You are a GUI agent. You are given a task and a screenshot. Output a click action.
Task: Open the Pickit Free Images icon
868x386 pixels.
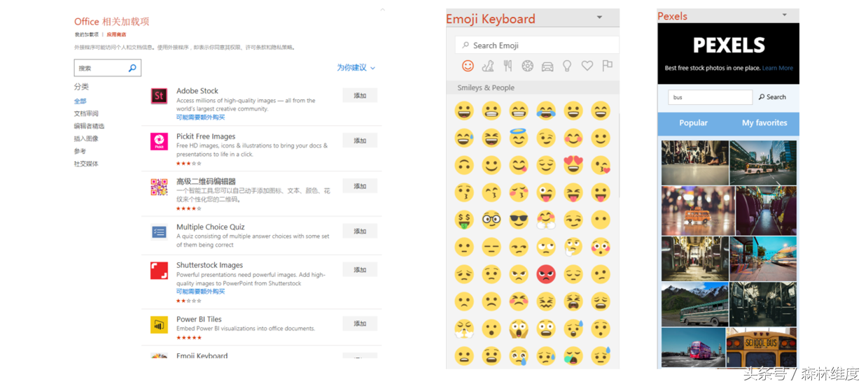pos(159,141)
